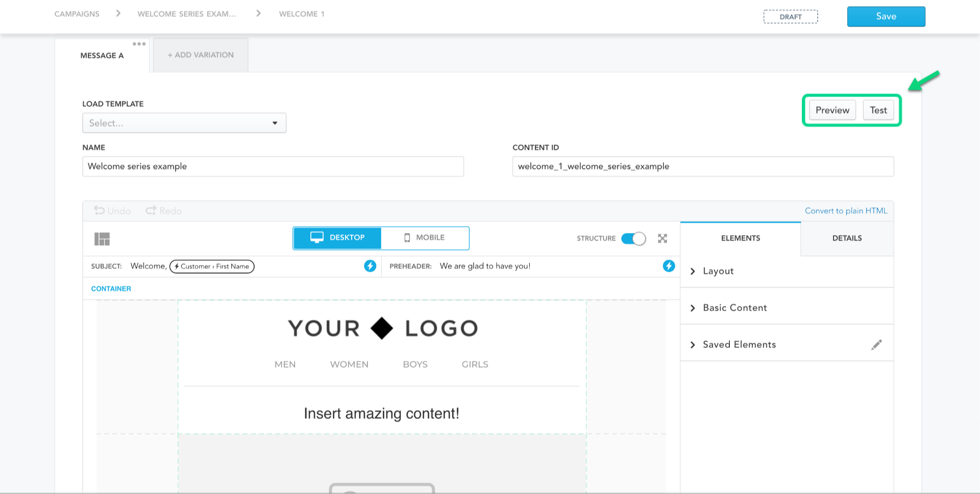Click into the Content ID field
Viewport: 980px width, 494px height.
click(703, 167)
